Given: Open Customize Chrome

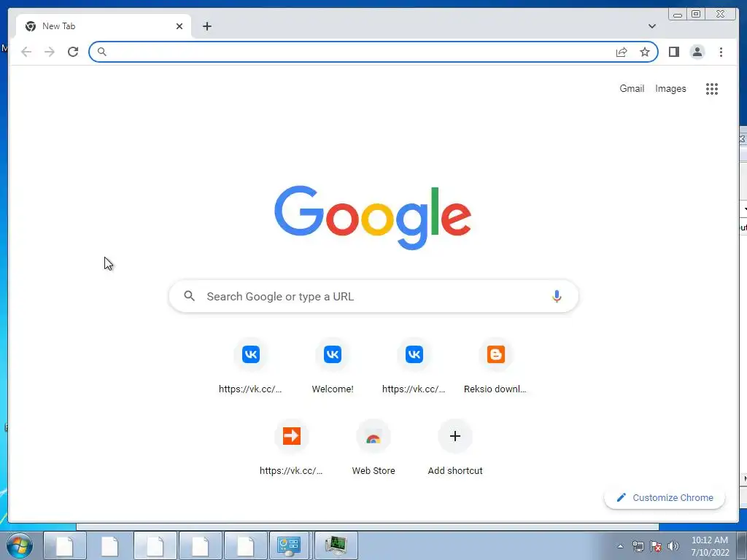Looking at the screenshot, I should pos(665,497).
